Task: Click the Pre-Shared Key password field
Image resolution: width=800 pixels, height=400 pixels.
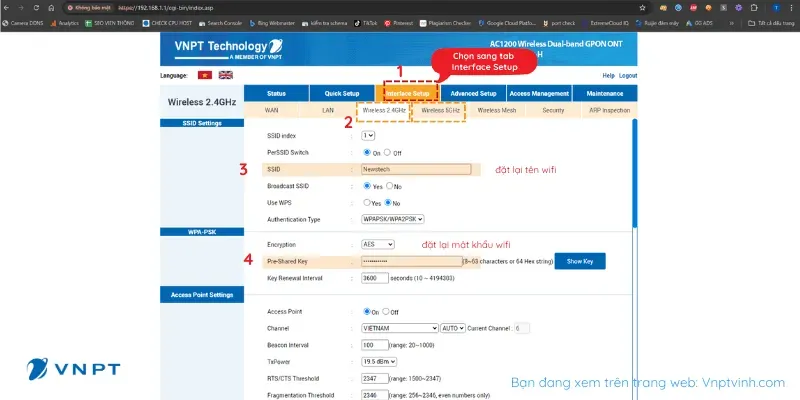Action: [412, 261]
